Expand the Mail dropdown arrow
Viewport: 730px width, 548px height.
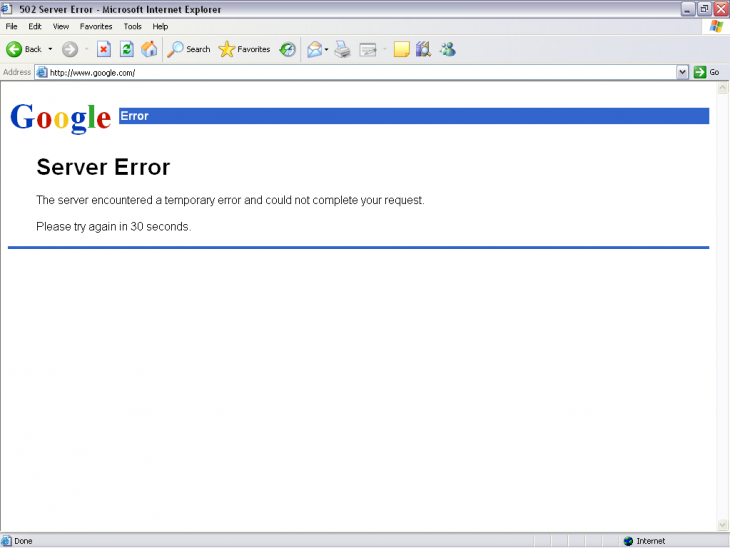point(326,49)
